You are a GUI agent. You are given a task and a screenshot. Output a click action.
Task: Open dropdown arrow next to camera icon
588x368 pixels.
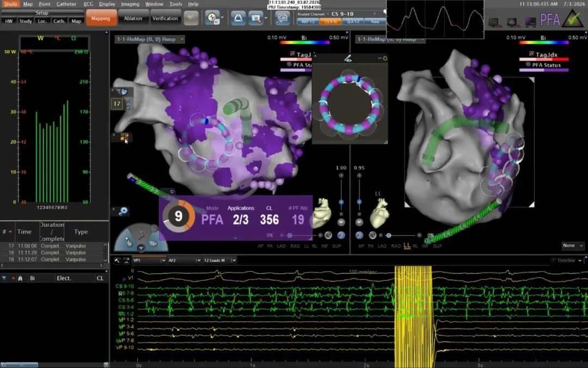pos(266,17)
